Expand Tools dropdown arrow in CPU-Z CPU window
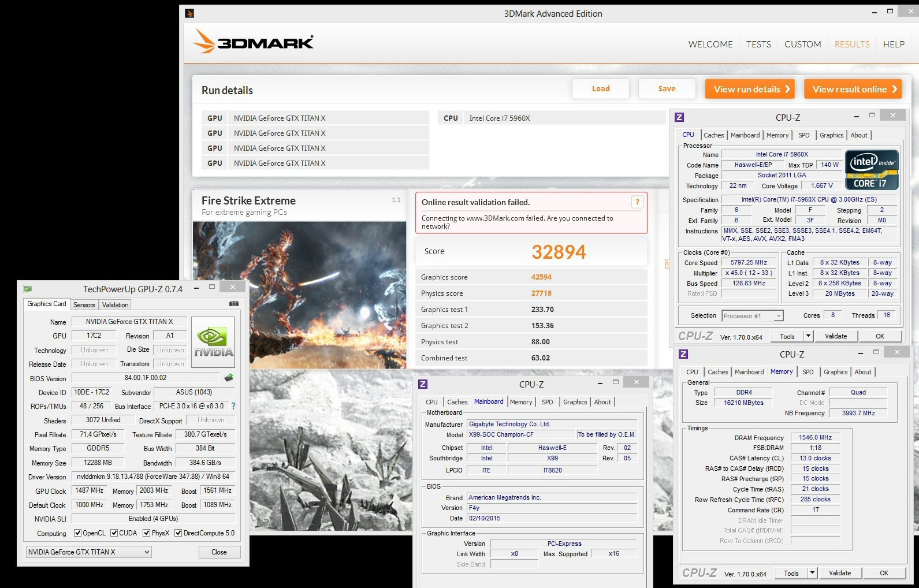This screenshot has height=588, width=919. tap(808, 336)
